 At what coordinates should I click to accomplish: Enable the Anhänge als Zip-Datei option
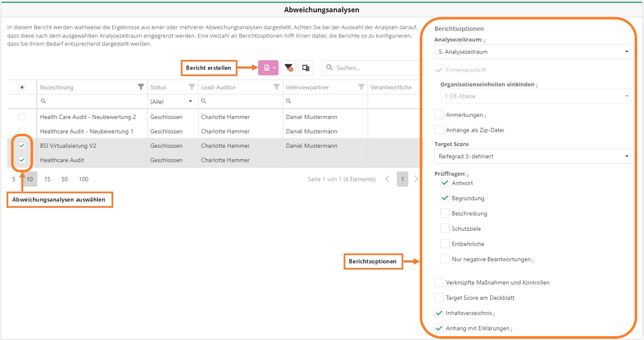pyautogui.click(x=439, y=130)
